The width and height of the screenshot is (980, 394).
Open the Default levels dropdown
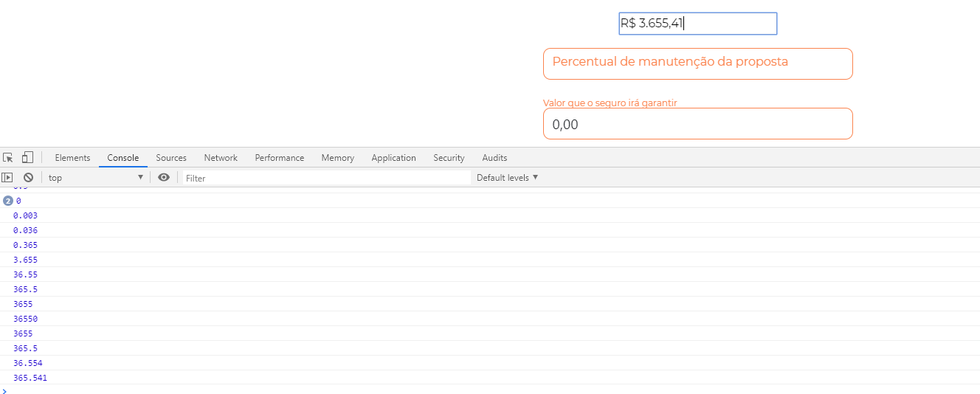pos(508,178)
